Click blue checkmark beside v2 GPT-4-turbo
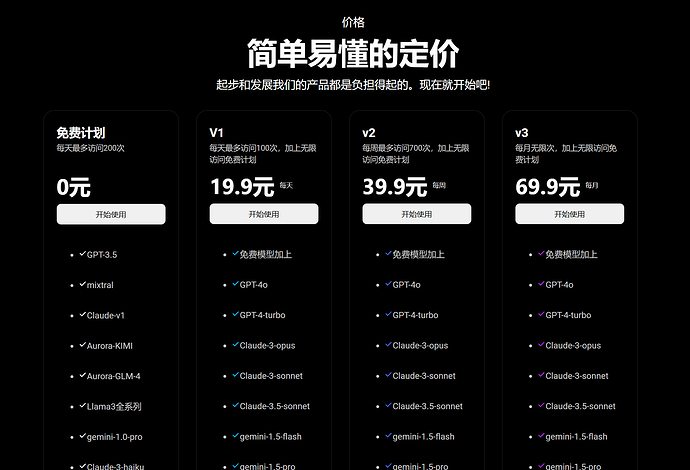690x470 pixels. [388, 314]
